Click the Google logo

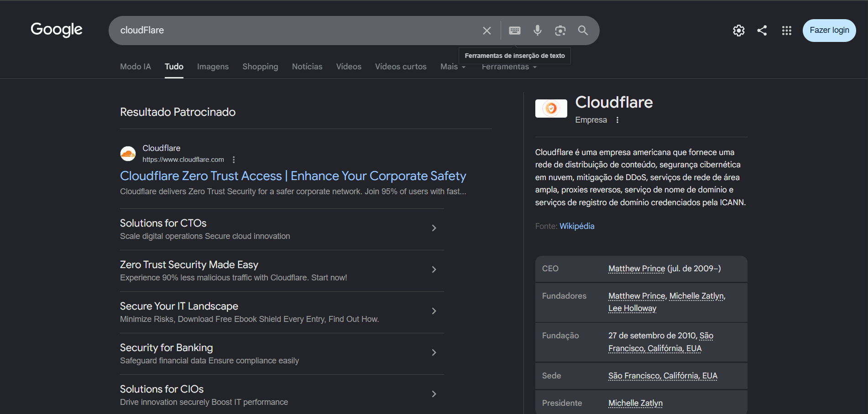[57, 30]
